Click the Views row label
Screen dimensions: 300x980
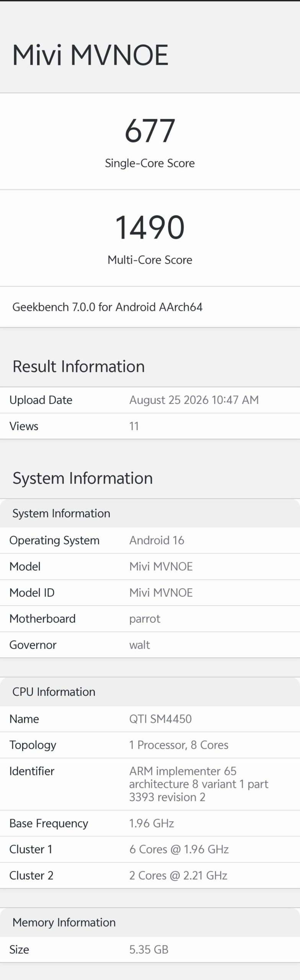[24, 426]
